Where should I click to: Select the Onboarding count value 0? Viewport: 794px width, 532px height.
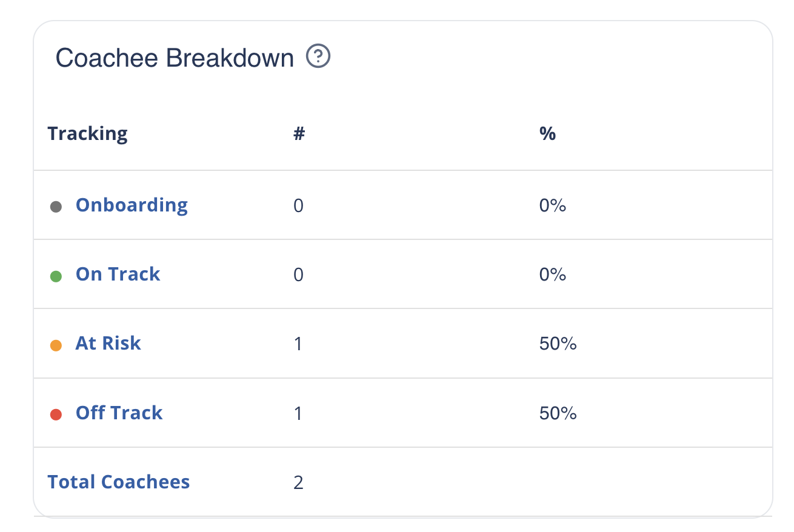pos(298,206)
